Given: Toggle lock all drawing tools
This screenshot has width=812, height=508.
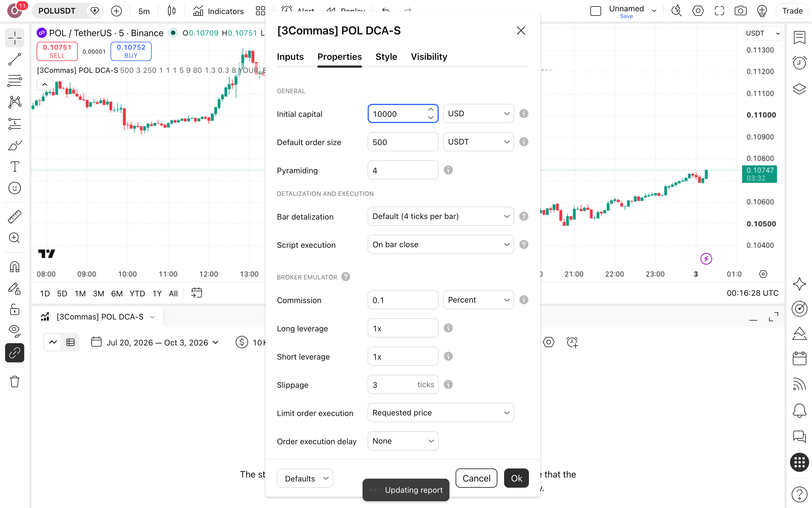Looking at the screenshot, I should tap(14, 310).
